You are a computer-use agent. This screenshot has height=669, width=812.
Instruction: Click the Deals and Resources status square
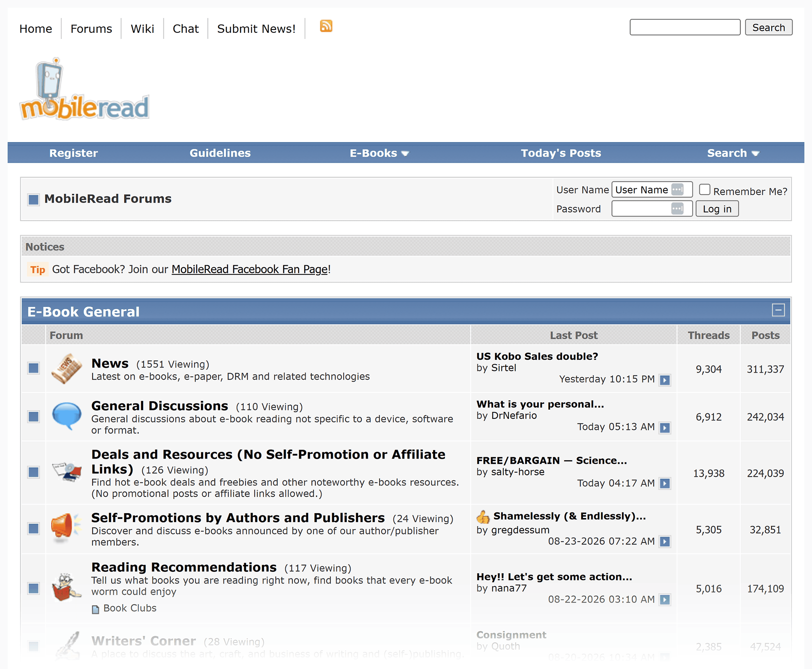click(33, 472)
